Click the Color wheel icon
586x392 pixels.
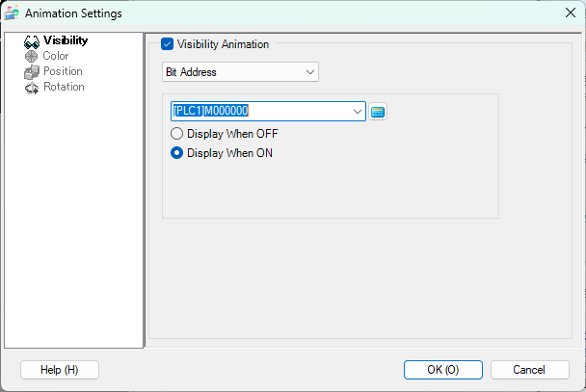32,57
